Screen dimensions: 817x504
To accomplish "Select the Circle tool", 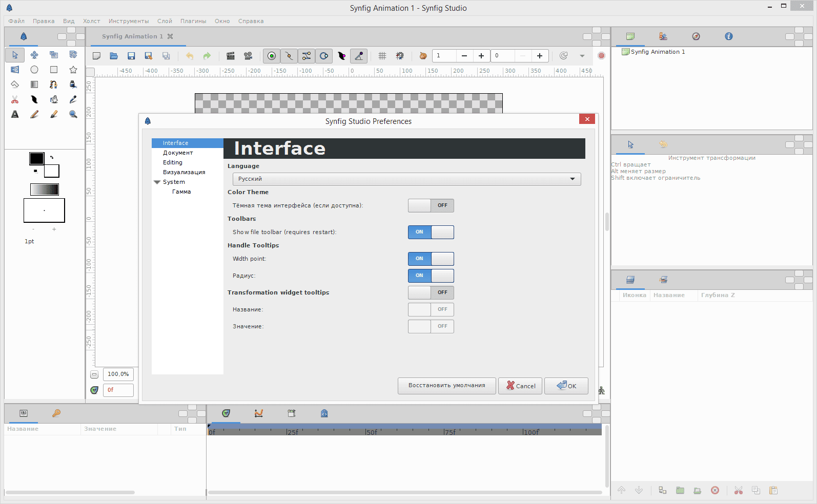I will click(34, 70).
